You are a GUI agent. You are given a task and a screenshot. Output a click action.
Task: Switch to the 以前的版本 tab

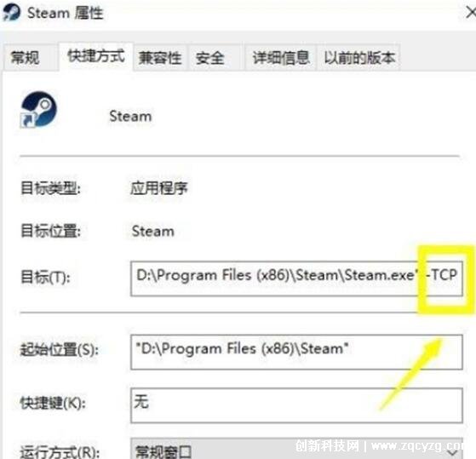(358, 57)
